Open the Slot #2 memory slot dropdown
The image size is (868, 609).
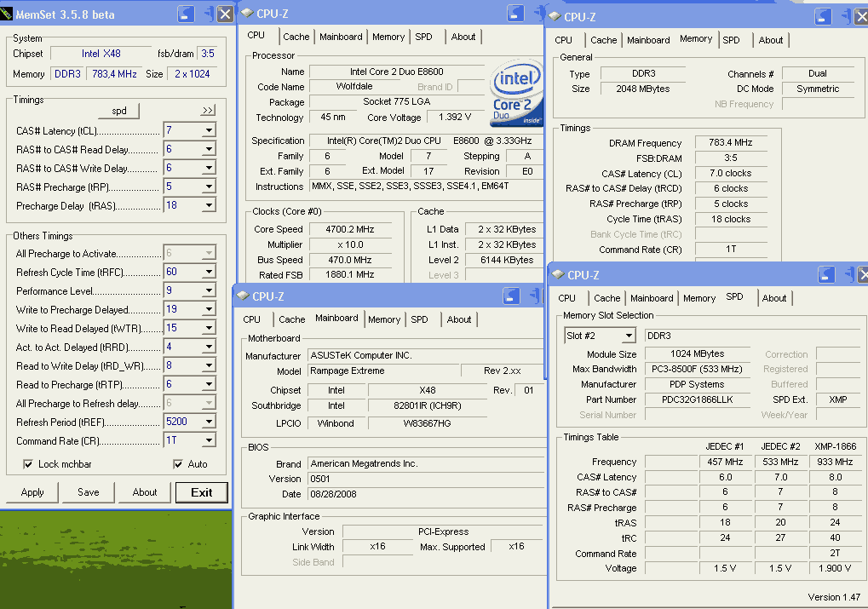[629, 336]
